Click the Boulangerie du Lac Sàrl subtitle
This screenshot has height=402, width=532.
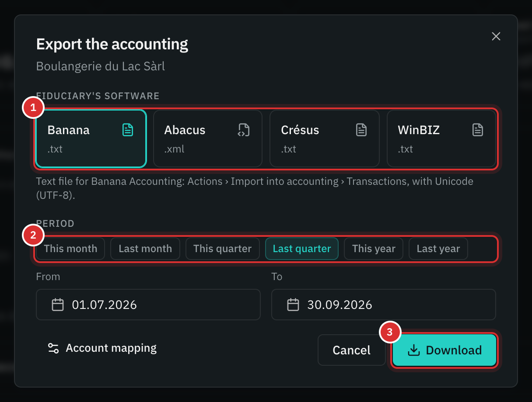tap(101, 66)
